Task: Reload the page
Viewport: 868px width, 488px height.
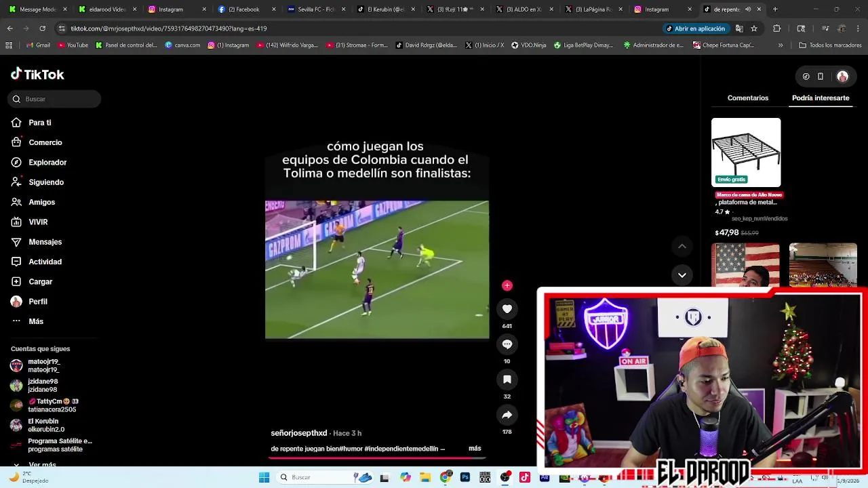Action: point(42,28)
